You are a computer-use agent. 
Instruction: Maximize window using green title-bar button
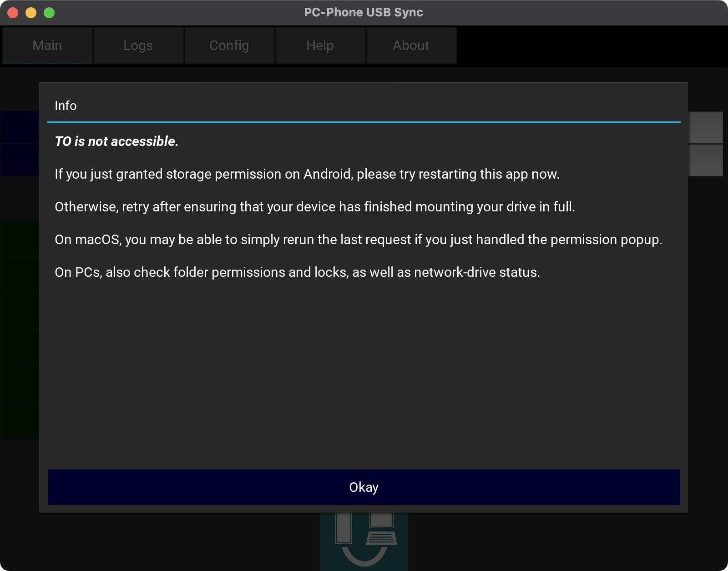(x=49, y=13)
